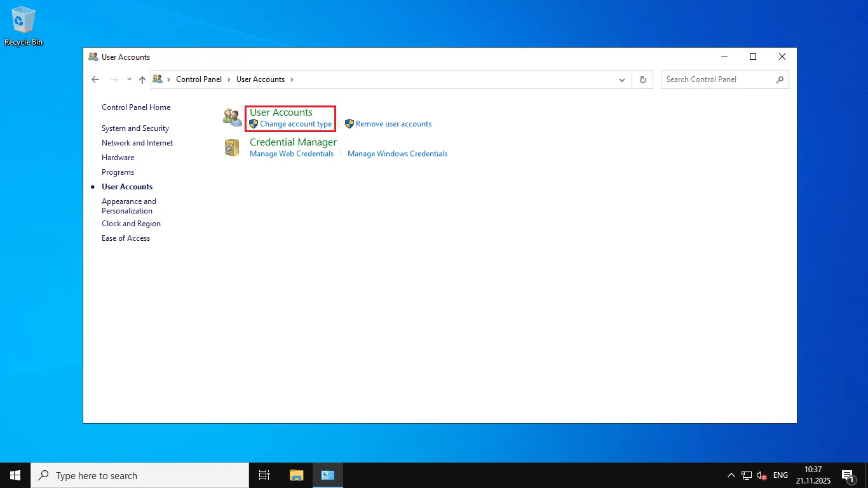Viewport: 868px width, 488px height.
Task: Open the recent locations dropdown arrow
Action: coord(129,79)
